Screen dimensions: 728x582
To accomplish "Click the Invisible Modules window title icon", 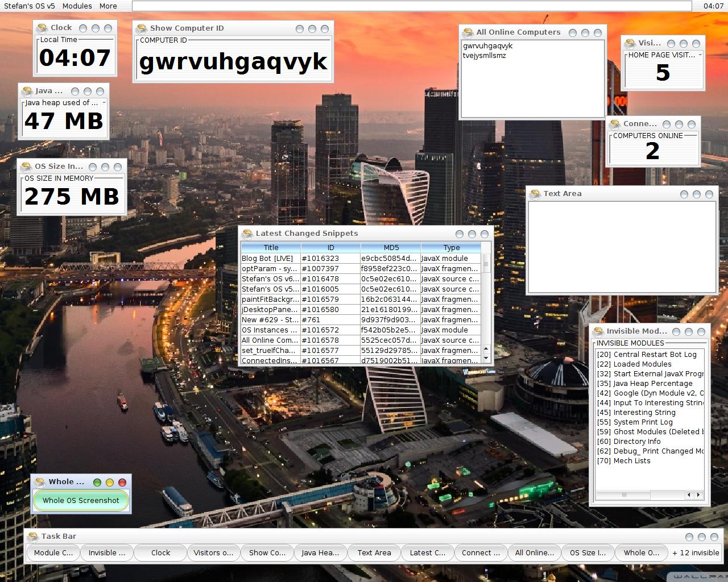I will pyautogui.click(x=598, y=332).
